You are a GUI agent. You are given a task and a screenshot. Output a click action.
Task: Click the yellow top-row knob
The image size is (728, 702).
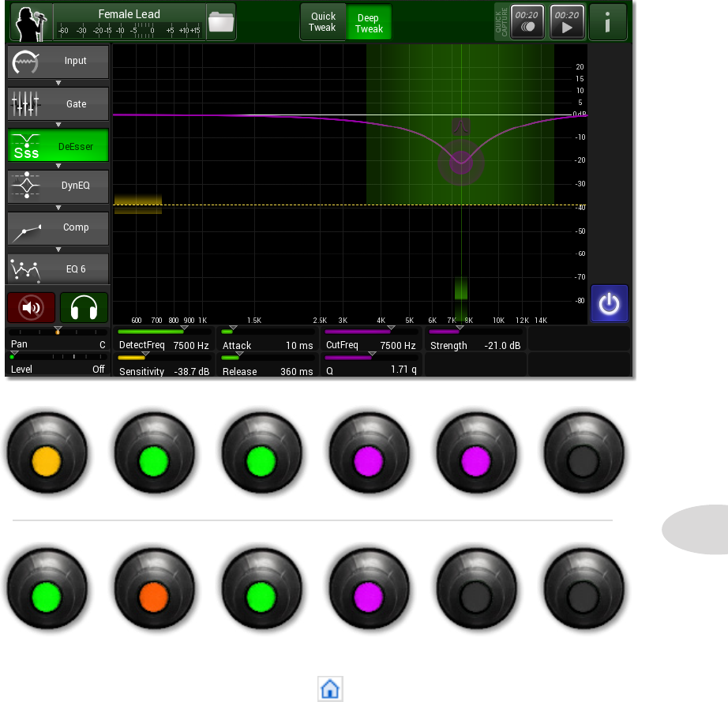[x=47, y=452]
